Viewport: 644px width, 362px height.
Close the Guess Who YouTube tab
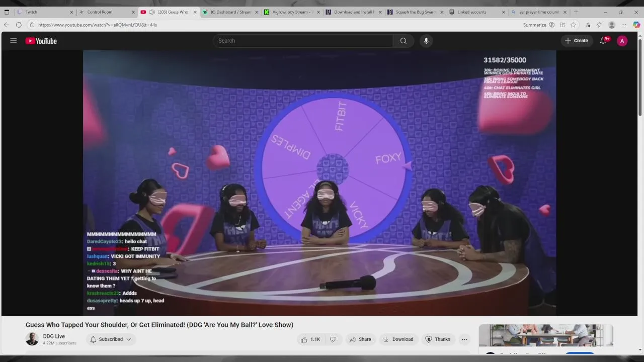pos(195,12)
